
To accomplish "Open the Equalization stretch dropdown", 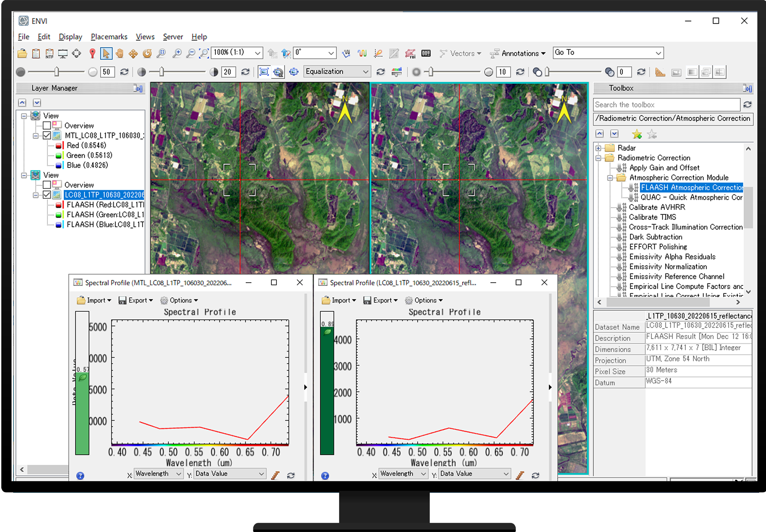I will [337, 71].
